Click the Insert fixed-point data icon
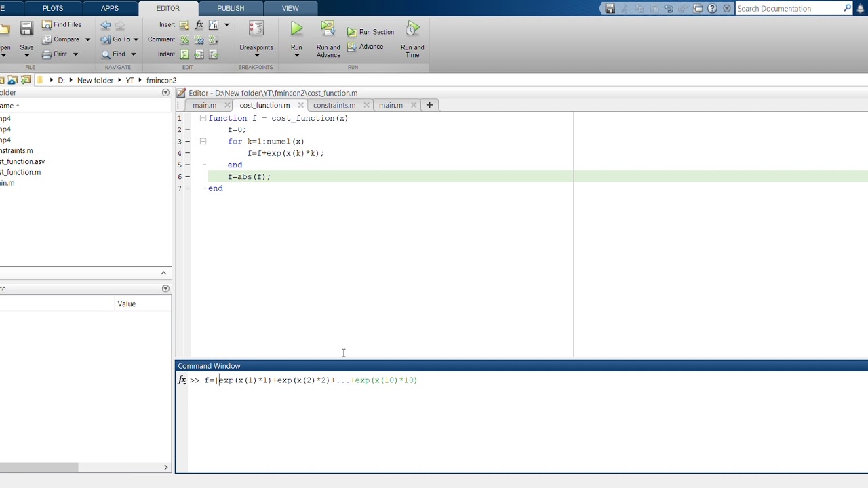The image size is (868, 488). tap(214, 25)
